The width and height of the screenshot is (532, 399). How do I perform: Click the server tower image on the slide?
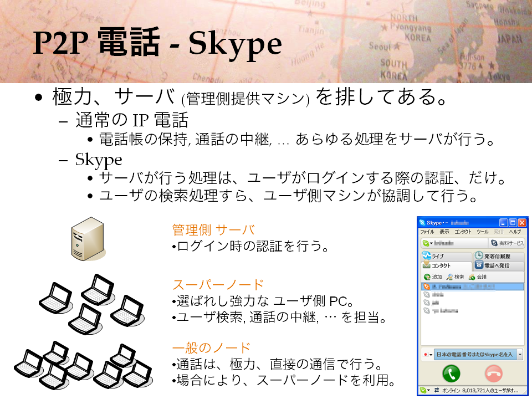[88, 239]
